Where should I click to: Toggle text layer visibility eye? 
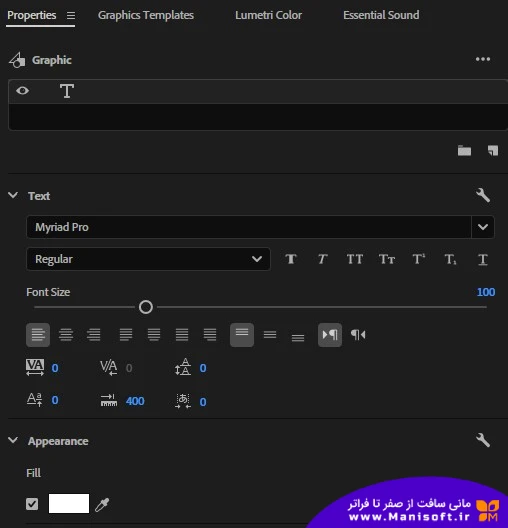click(x=23, y=91)
